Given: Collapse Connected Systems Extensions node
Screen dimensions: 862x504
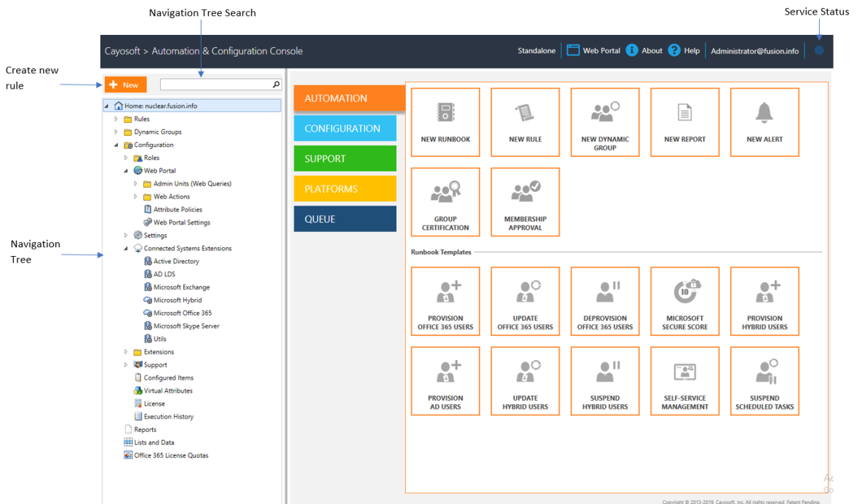Looking at the screenshot, I should coord(126,249).
